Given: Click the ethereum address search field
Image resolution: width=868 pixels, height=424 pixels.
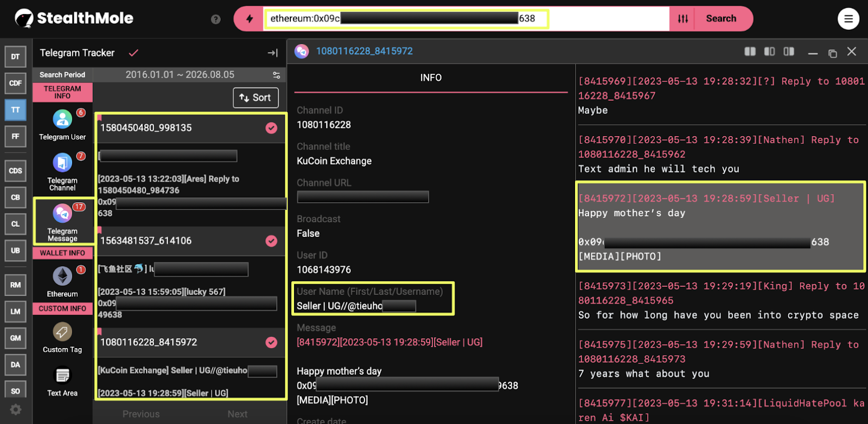Looking at the screenshot, I should [x=467, y=19].
